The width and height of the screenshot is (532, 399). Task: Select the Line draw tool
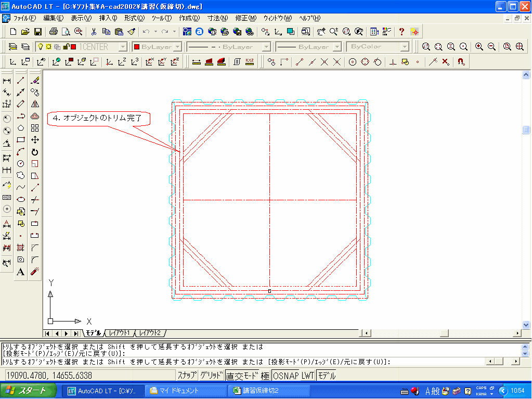(x=21, y=81)
